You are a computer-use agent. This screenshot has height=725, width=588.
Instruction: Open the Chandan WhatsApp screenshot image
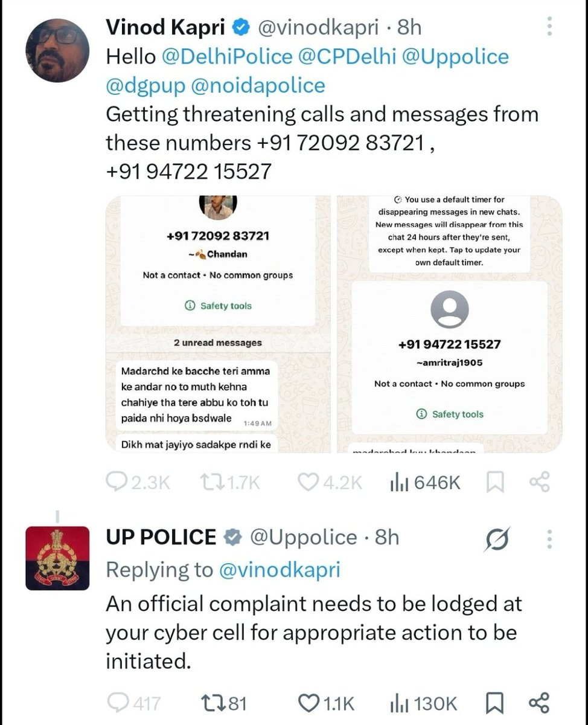[x=218, y=324]
